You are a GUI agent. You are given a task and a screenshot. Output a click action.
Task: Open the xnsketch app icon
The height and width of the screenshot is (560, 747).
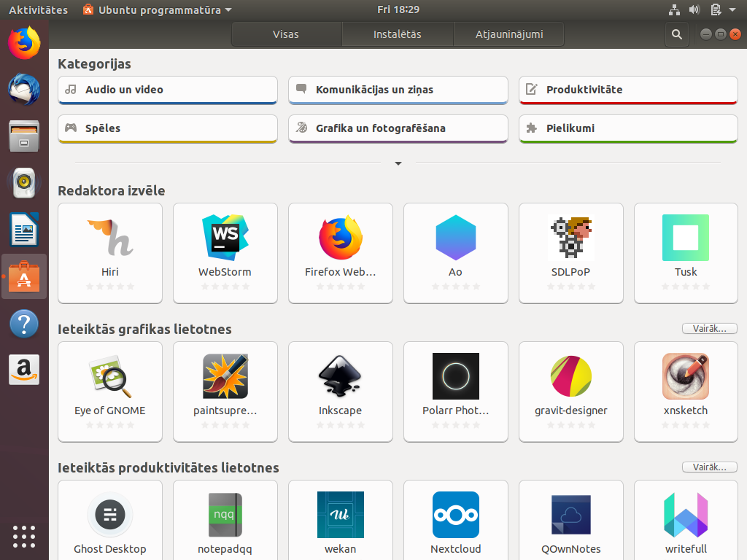pyautogui.click(x=686, y=376)
